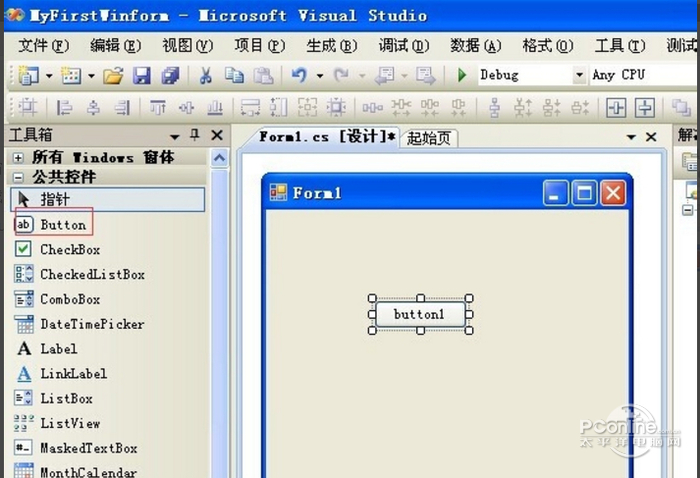Undo the last action
Screen dimensions: 700x478
300,75
